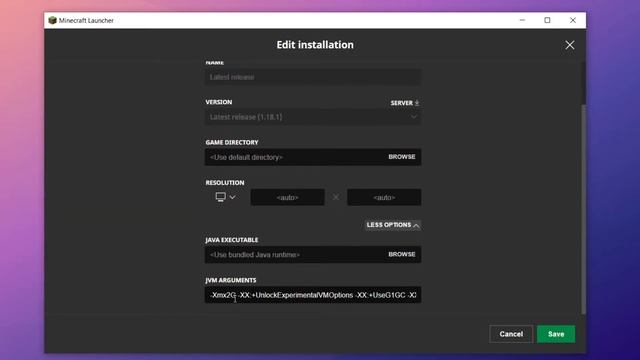This screenshot has width=640, height=360.
Task: Browse for a game directory
Action: [402, 157]
